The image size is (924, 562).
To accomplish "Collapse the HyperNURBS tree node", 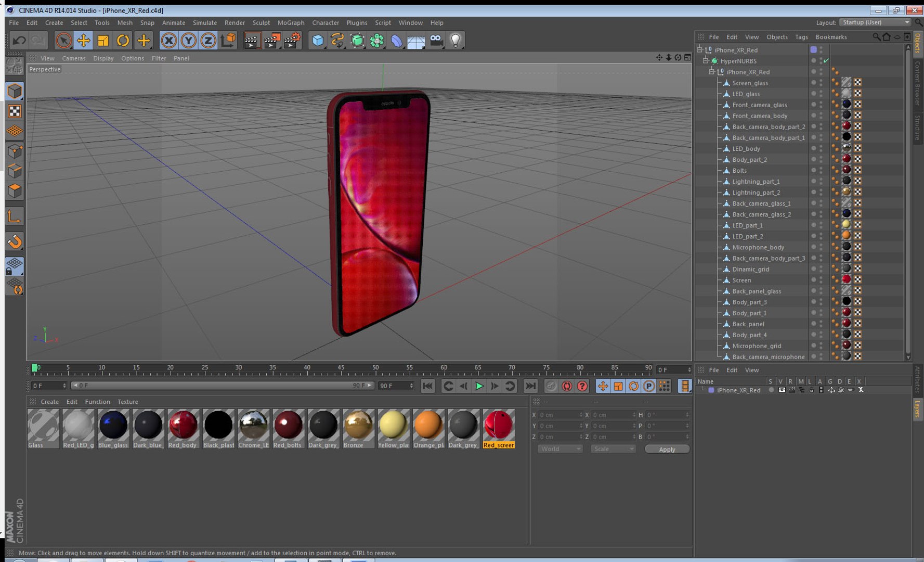I will click(x=706, y=61).
